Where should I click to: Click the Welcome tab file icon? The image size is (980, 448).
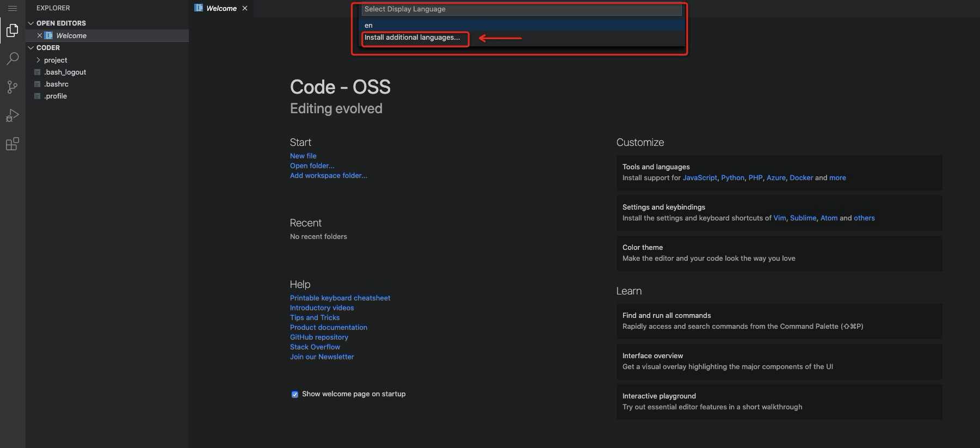(199, 8)
